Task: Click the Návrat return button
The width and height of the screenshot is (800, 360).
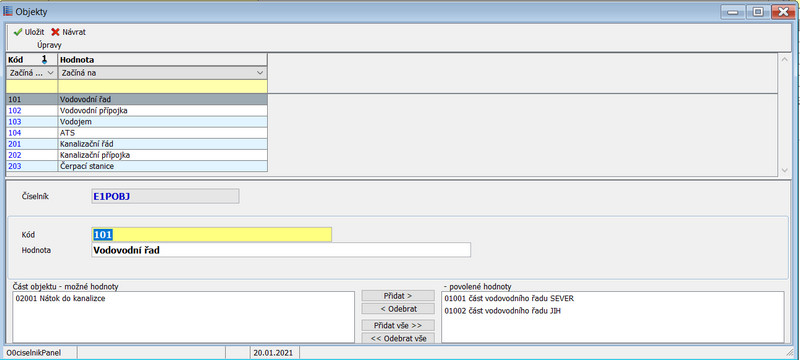Action: [x=68, y=32]
